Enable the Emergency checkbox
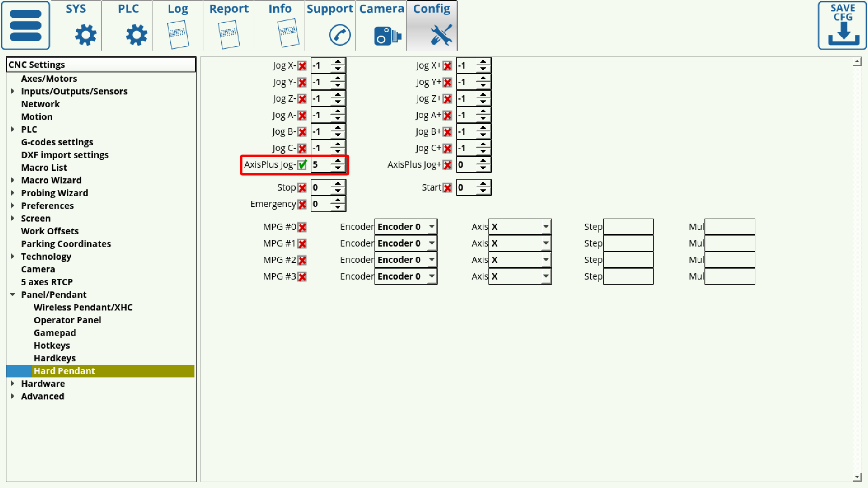The image size is (868, 488). click(x=302, y=205)
